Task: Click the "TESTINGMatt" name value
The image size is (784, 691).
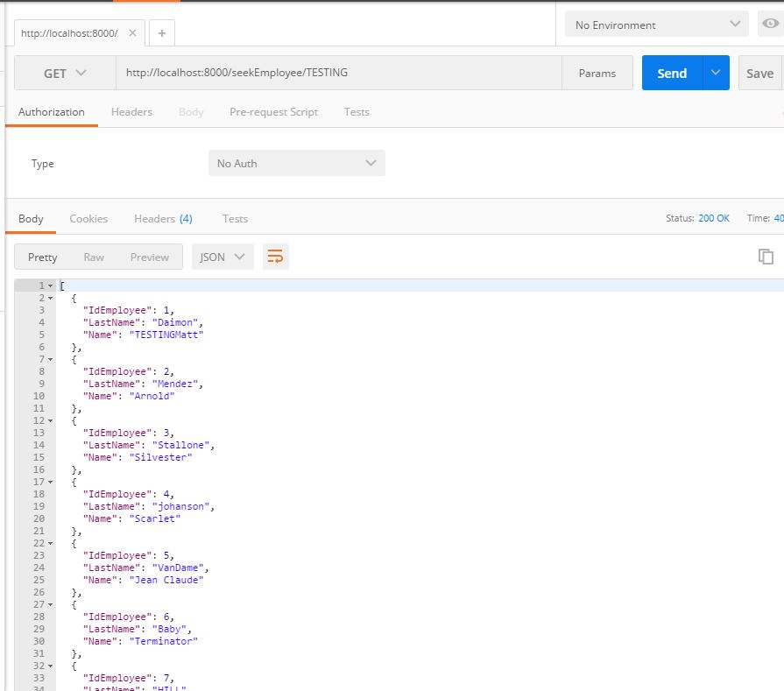Action: 166,335
